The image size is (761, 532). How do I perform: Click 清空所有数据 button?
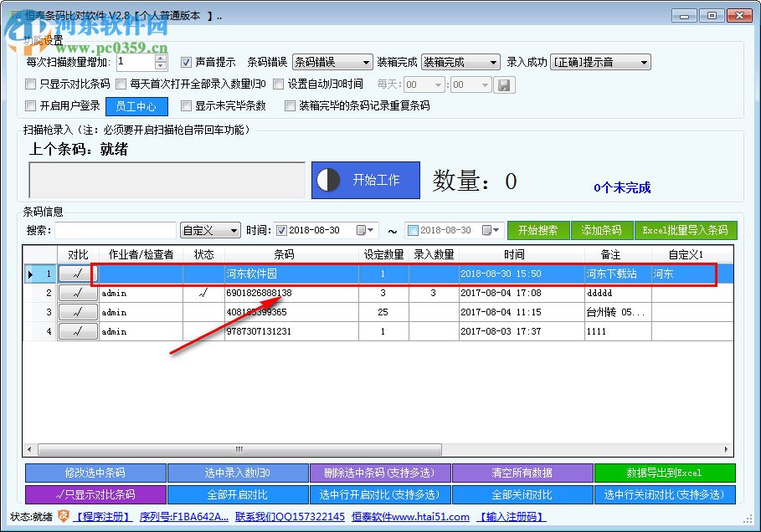click(522, 473)
